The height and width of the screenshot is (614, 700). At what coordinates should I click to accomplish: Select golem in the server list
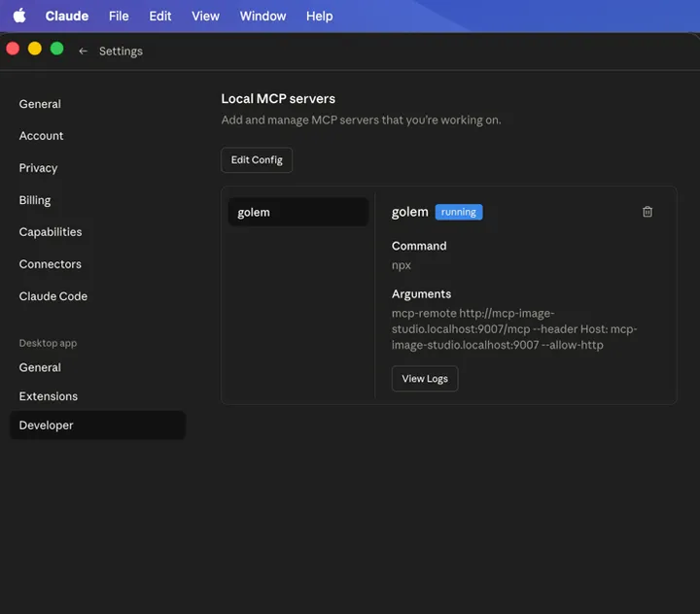[298, 212]
